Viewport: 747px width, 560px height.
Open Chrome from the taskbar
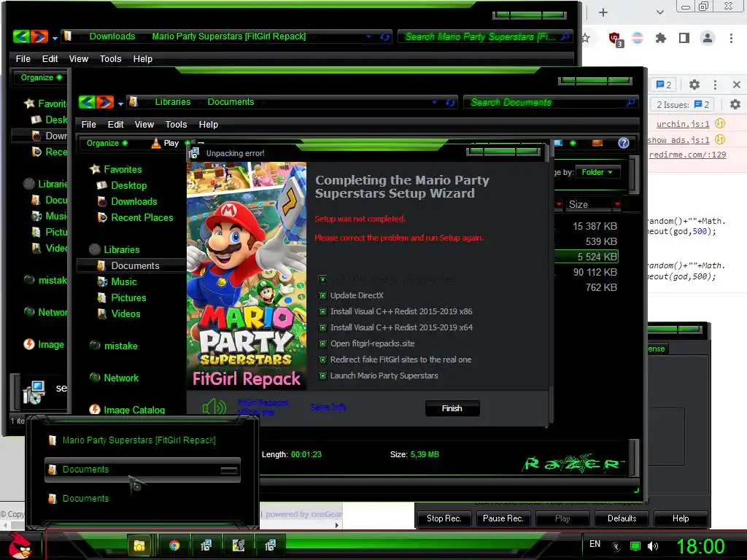click(x=174, y=545)
